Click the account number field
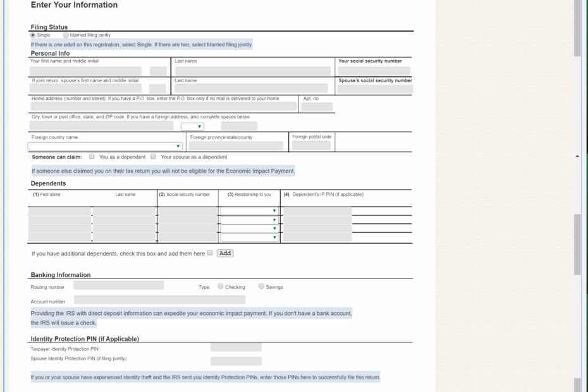The width and height of the screenshot is (588, 392). (158, 298)
